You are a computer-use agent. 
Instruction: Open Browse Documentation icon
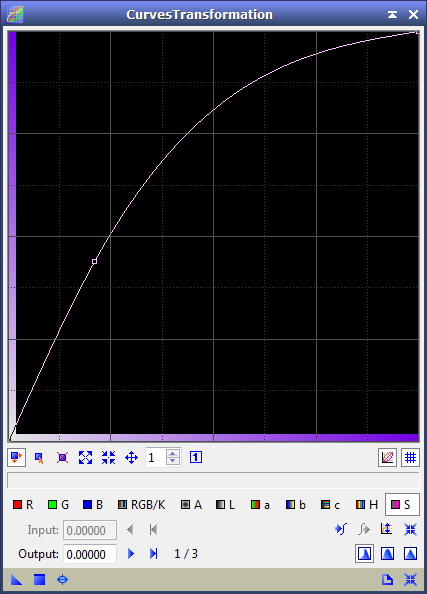click(x=387, y=580)
